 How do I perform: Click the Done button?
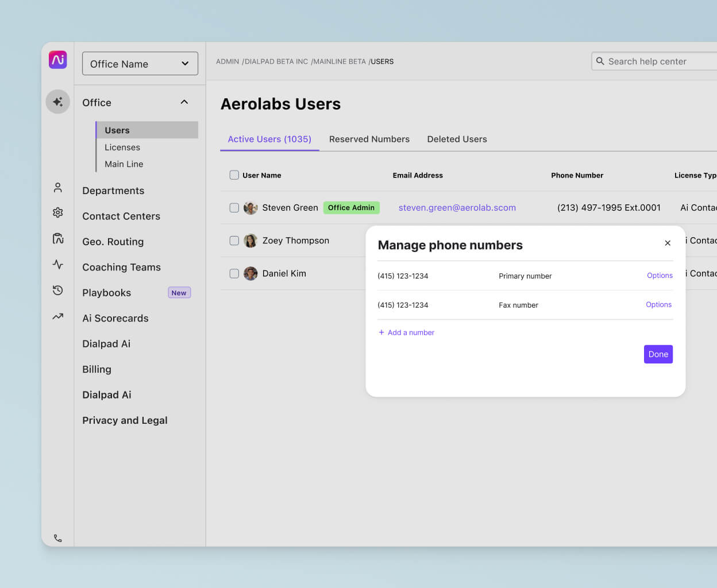click(658, 354)
